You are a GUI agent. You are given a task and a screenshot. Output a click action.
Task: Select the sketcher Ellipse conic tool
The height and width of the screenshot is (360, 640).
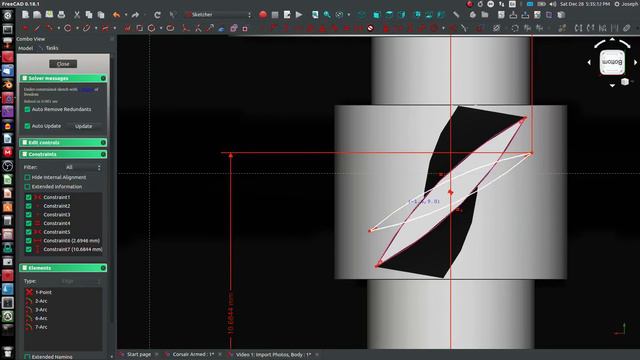(86, 28)
